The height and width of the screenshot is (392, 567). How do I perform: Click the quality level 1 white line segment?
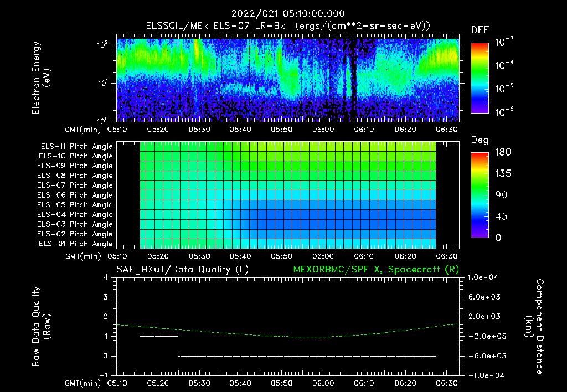159,336
